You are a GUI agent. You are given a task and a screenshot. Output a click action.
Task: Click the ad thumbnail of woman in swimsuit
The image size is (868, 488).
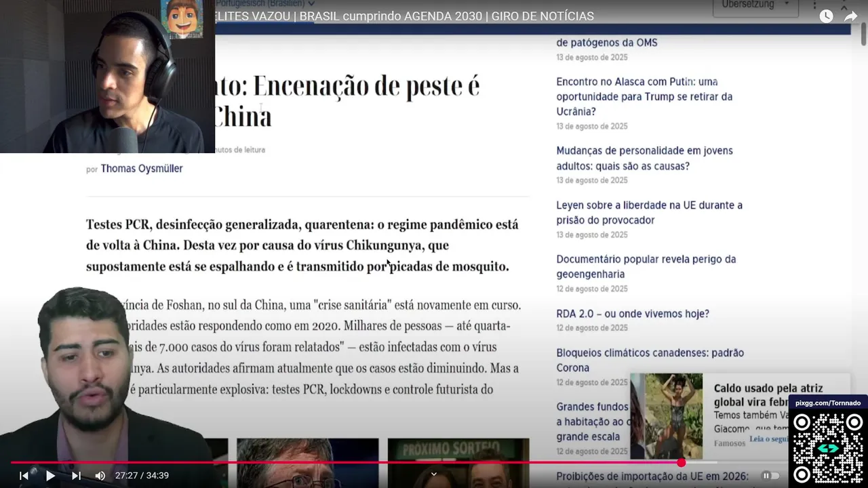[665, 416]
